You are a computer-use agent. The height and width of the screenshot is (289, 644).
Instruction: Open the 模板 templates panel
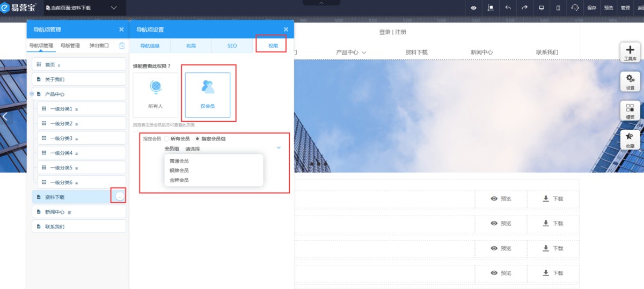point(630,111)
